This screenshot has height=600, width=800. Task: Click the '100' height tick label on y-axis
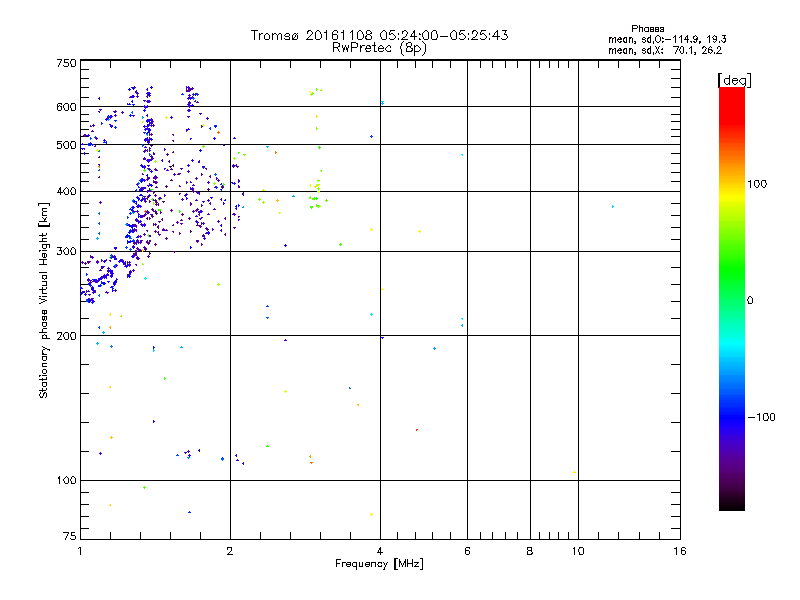(66, 481)
